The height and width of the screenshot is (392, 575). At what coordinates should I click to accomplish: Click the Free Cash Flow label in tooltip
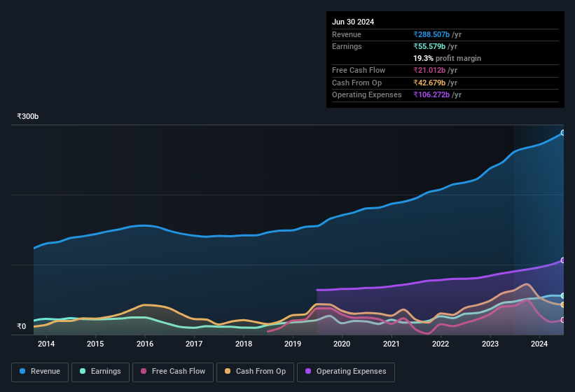click(x=359, y=70)
